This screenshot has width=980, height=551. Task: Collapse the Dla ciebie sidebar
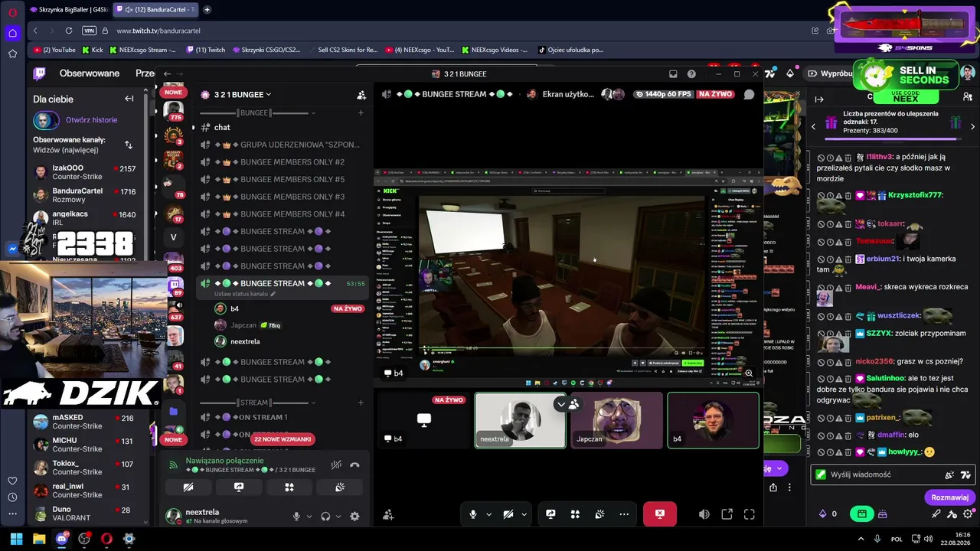129,99
